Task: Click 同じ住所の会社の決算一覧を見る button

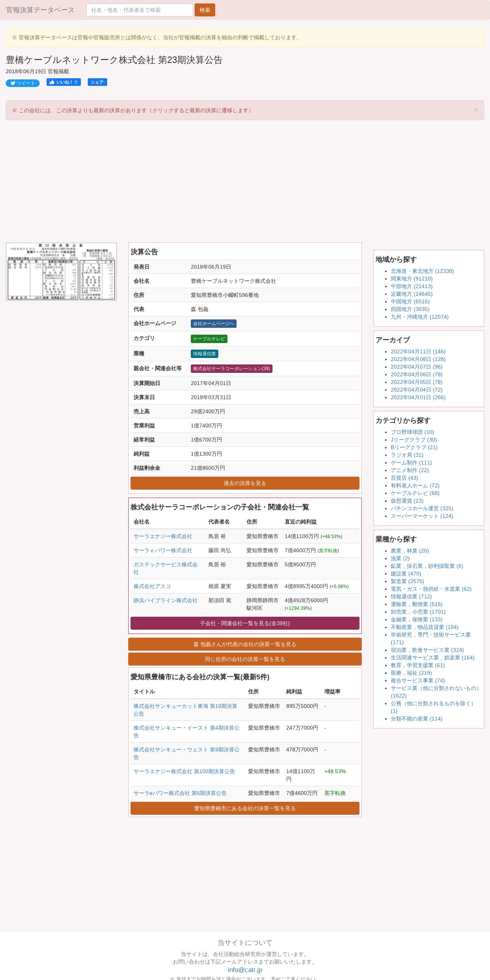Action: (x=245, y=659)
